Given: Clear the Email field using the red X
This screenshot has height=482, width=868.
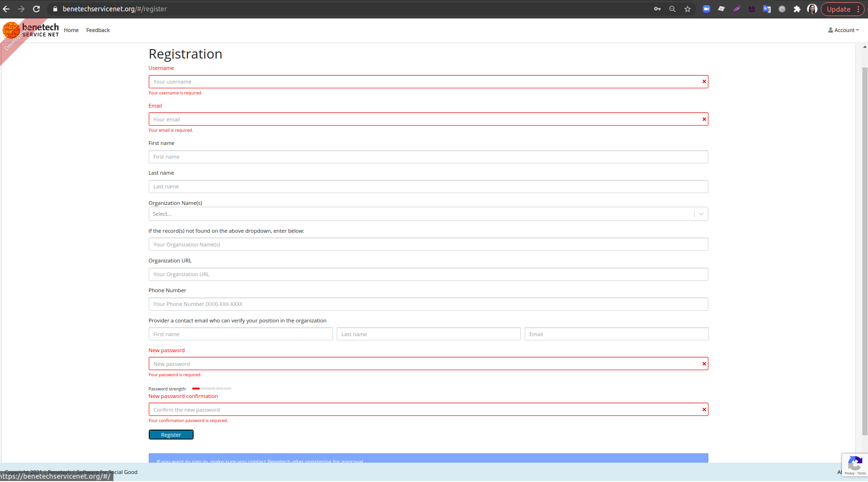Looking at the screenshot, I should pyautogui.click(x=704, y=119).
